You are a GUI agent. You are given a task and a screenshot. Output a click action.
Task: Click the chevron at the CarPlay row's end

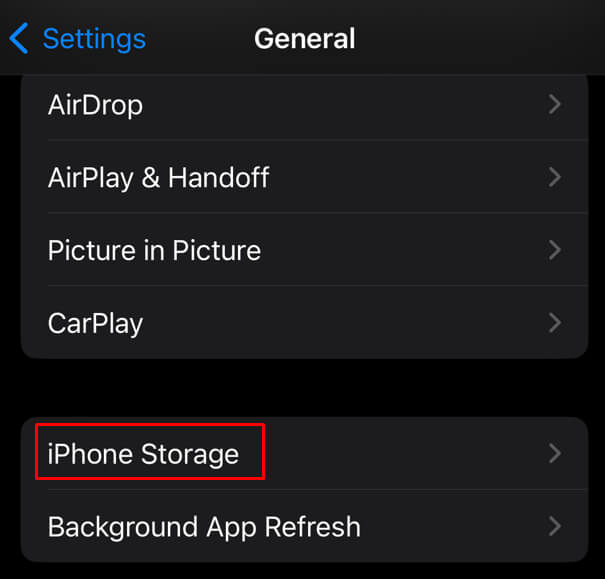pos(554,323)
